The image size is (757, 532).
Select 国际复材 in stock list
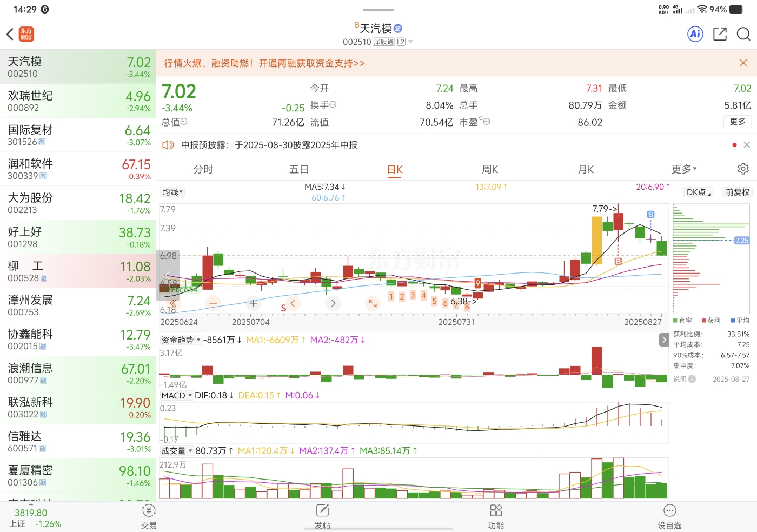(78, 135)
